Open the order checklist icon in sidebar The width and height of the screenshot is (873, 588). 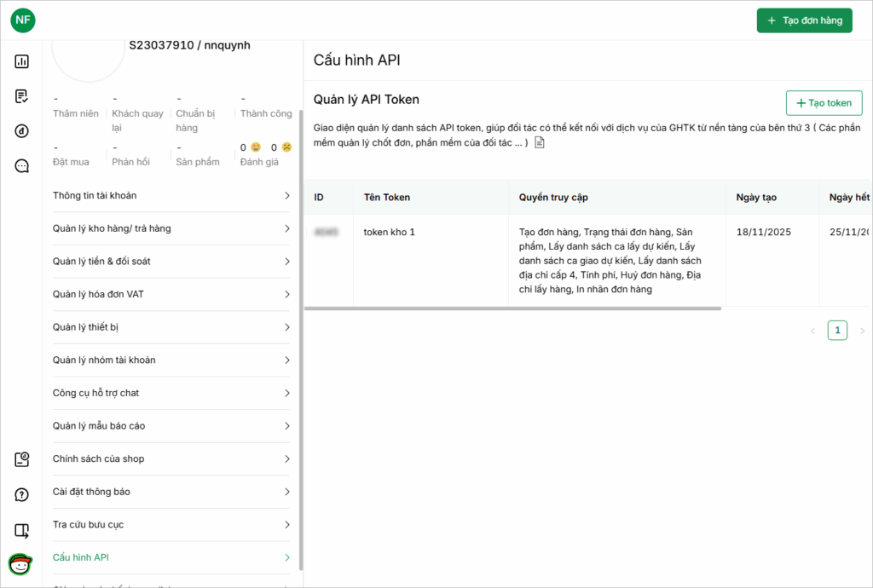(22, 96)
